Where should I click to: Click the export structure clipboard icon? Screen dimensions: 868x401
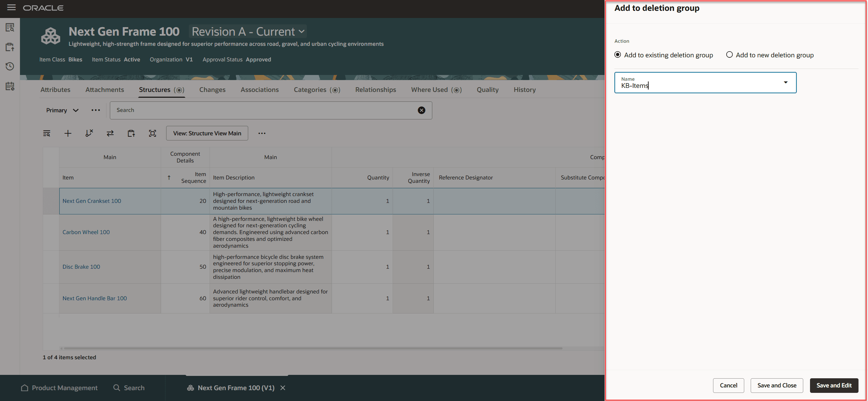point(131,133)
